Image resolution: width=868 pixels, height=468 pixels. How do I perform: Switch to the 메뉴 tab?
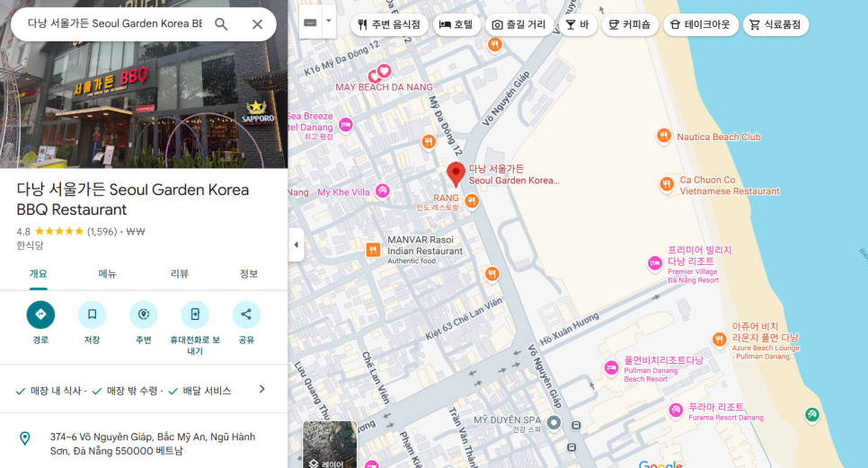[x=108, y=274]
